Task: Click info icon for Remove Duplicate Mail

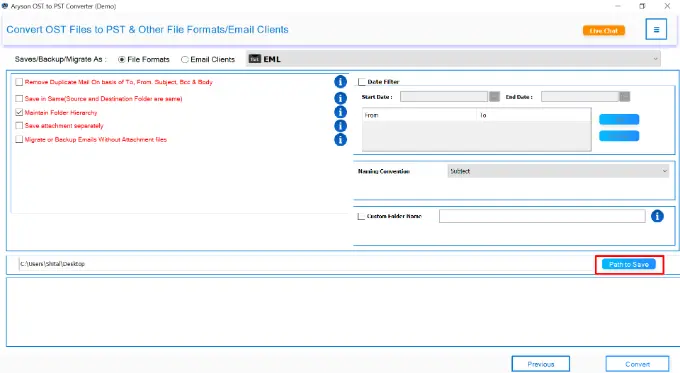Action: (340, 82)
